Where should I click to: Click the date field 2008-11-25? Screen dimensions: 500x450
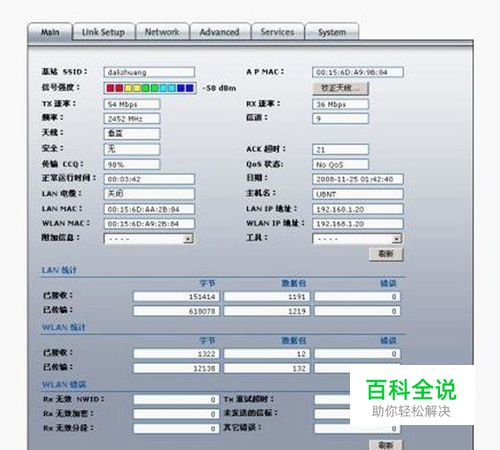[358, 179]
